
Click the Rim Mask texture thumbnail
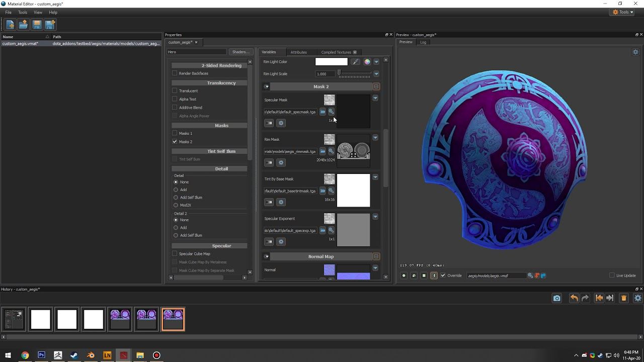(x=353, y=151)
